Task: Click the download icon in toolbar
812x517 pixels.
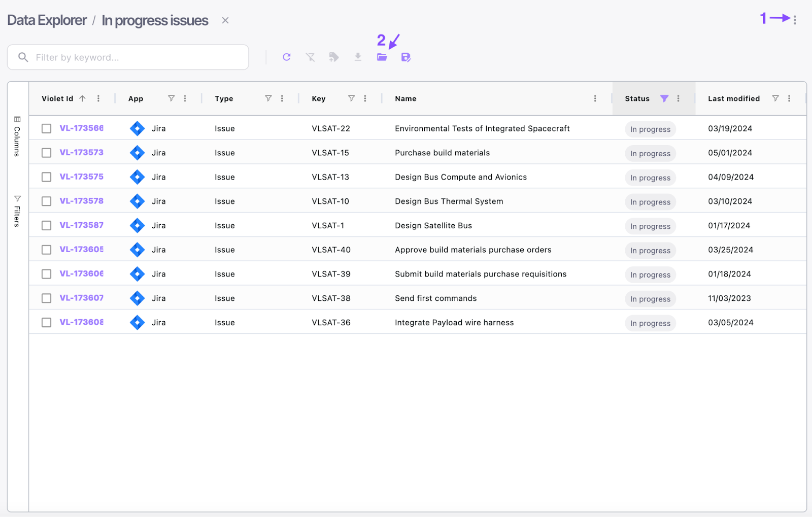Action: click(358, 57)
